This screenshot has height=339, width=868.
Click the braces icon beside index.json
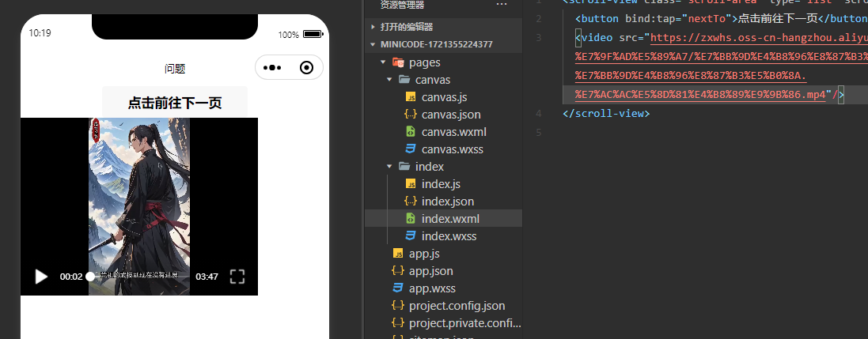coord(410,202)
